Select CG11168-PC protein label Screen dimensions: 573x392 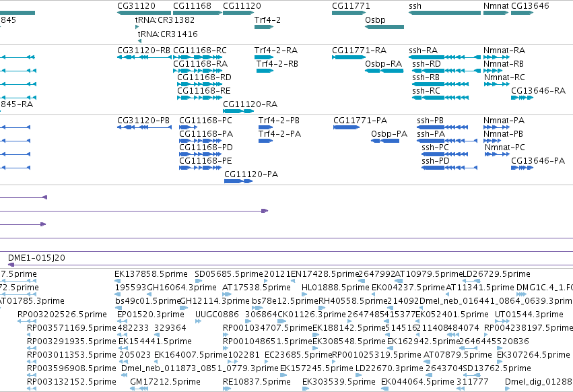(x=205, y=121)
